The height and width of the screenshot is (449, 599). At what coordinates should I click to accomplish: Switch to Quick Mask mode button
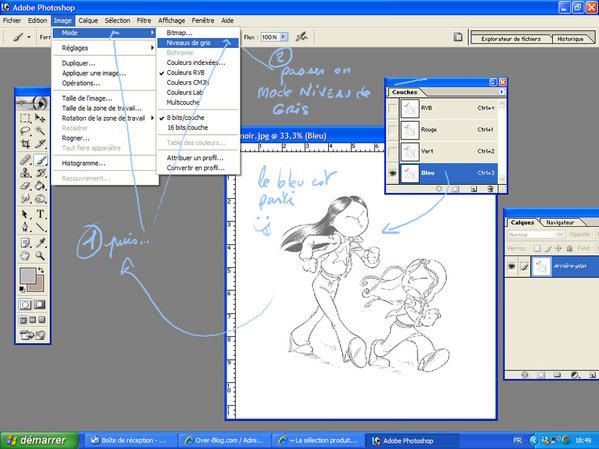click(39, 305)
